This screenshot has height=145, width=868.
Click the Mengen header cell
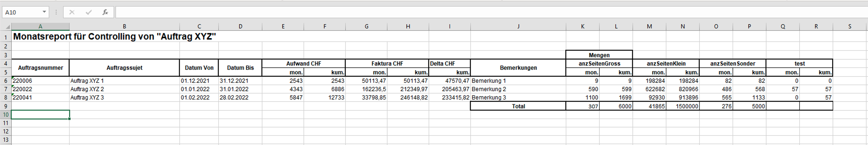599,55
